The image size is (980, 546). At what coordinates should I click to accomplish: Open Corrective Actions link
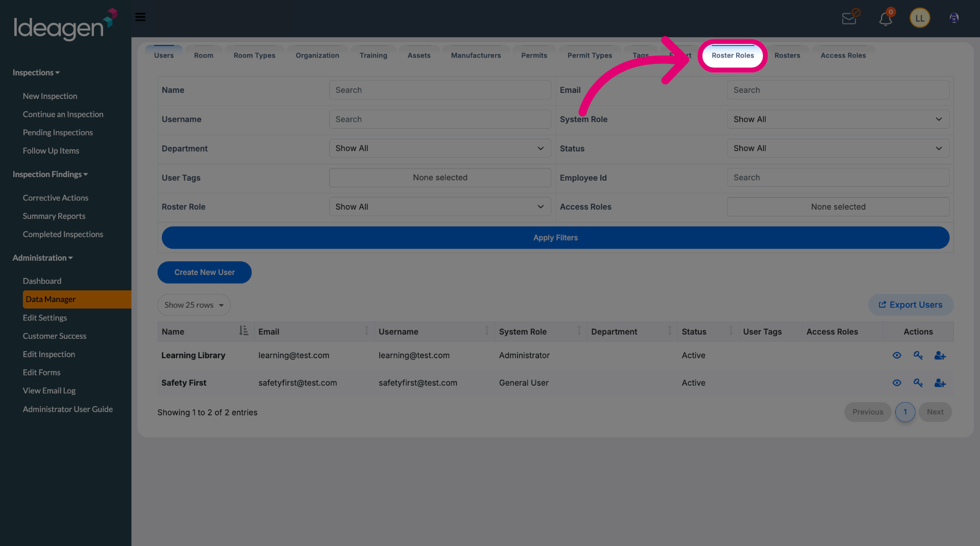click(x=56, y=198)
